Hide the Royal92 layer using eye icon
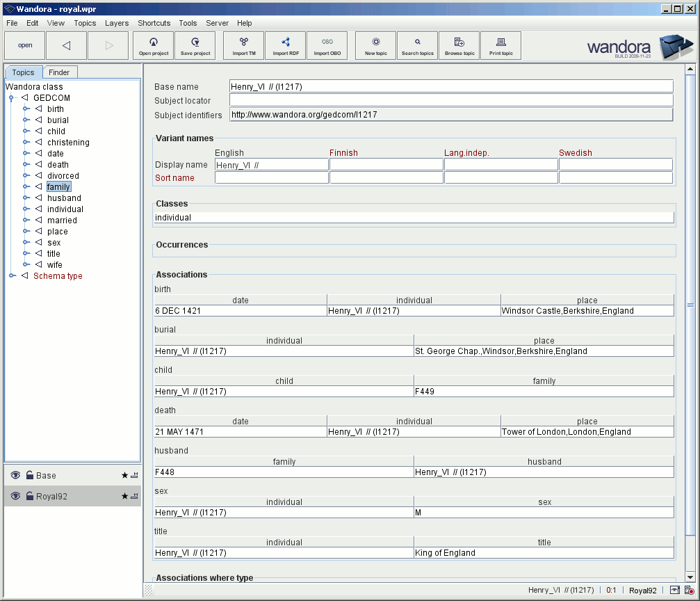 coord(15,497)
